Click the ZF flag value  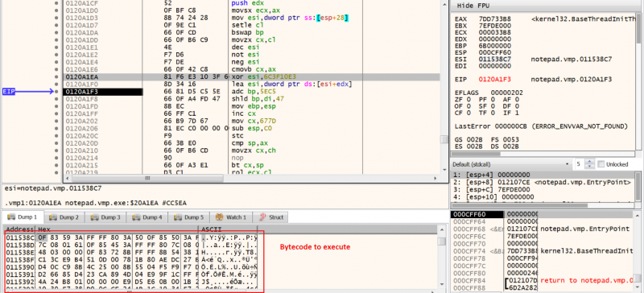pyautogui.click(x=468, y=99)
